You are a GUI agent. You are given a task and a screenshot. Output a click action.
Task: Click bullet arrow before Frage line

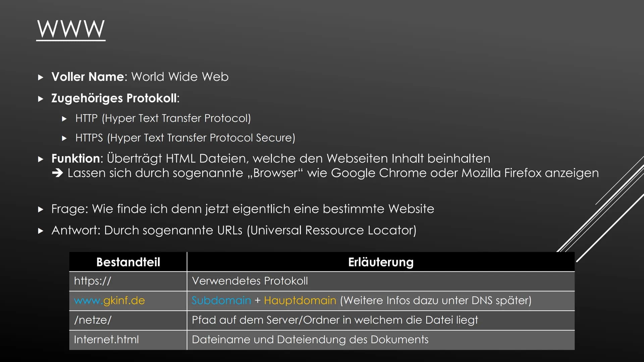pos(41,210)
